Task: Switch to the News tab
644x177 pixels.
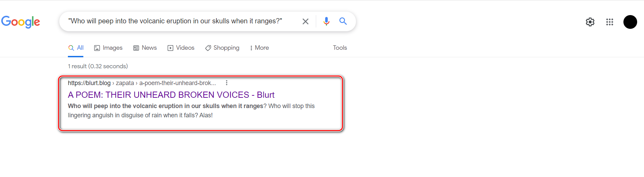Action: tap(145, 48)
